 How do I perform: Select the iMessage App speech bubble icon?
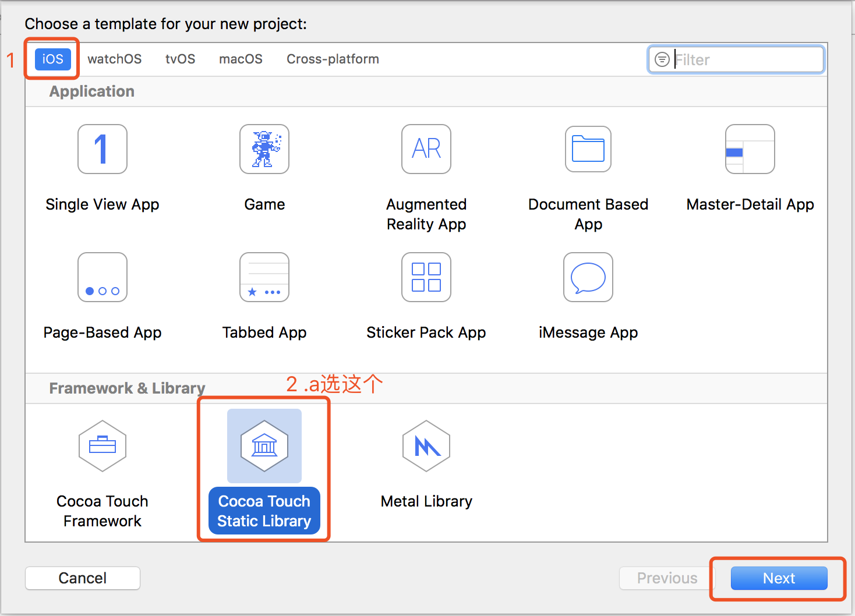click(588, 277)
